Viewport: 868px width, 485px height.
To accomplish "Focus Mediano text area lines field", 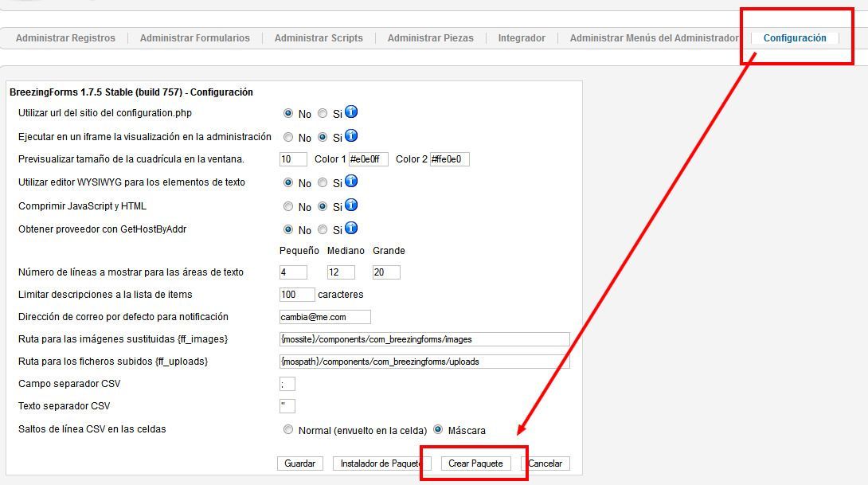I will click(341, 272).
